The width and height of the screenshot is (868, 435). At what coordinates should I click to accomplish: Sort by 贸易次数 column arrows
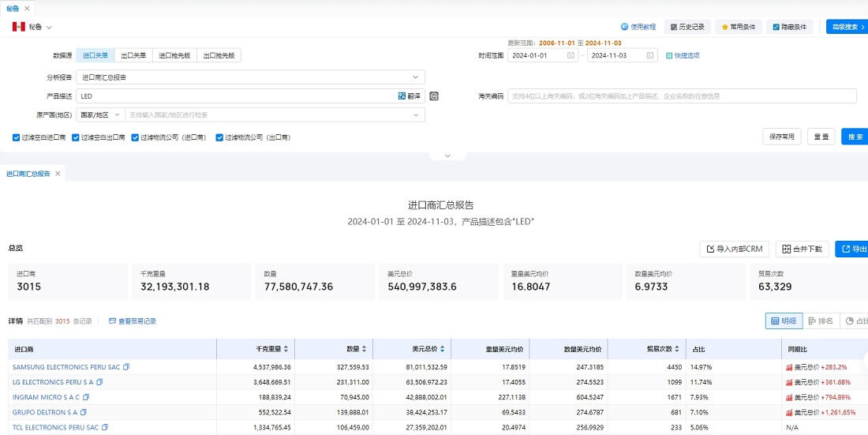coord(676,349)
